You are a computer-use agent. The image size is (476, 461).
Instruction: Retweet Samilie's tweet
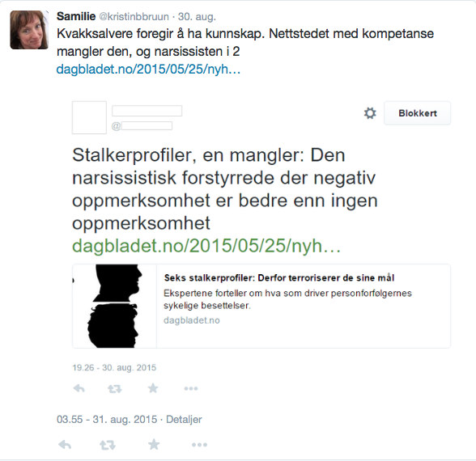(x=108, y=445)
